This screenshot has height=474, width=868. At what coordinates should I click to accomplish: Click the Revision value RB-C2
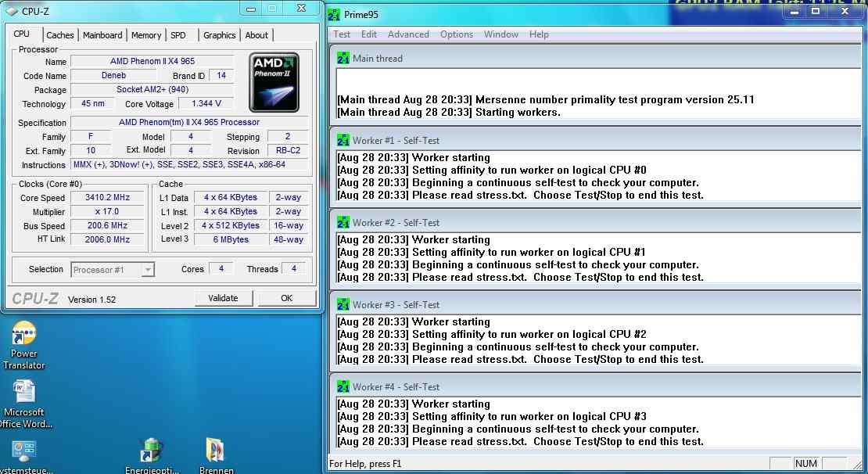click(288, 150)
